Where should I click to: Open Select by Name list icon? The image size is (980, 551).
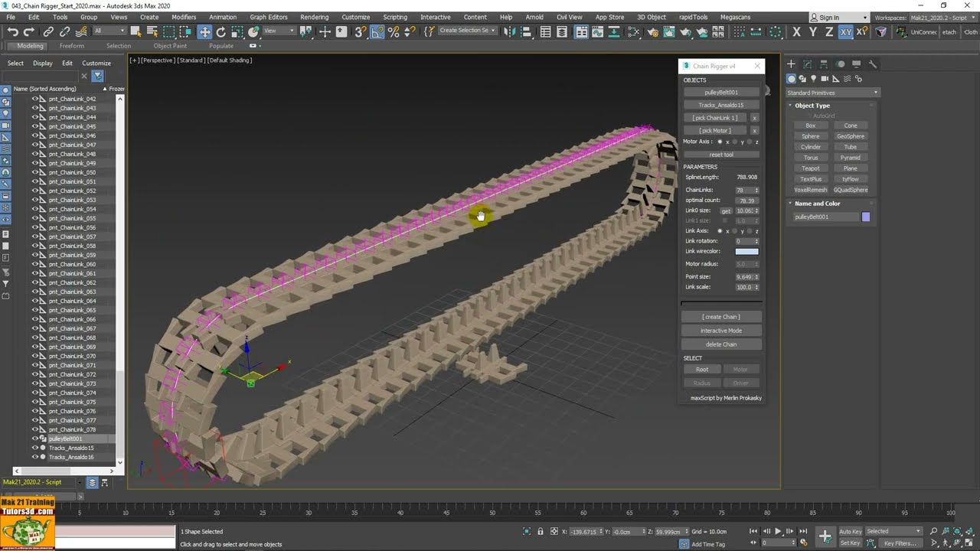point(152,31)
